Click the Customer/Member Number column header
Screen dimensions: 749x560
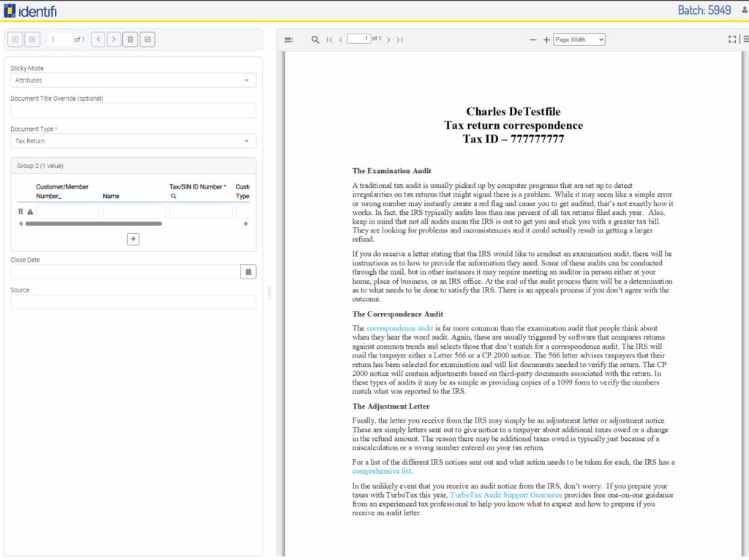pos(62,192)
